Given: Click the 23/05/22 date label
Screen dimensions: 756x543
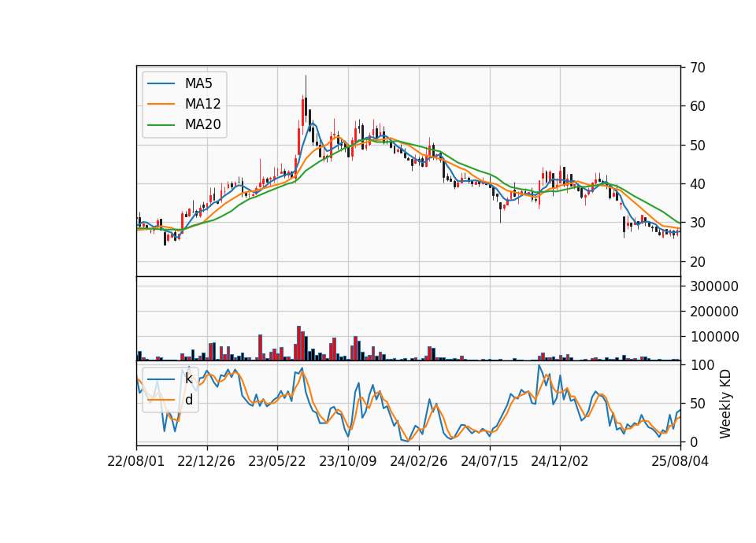Looking at the screenshot, I should click(276, 461).
